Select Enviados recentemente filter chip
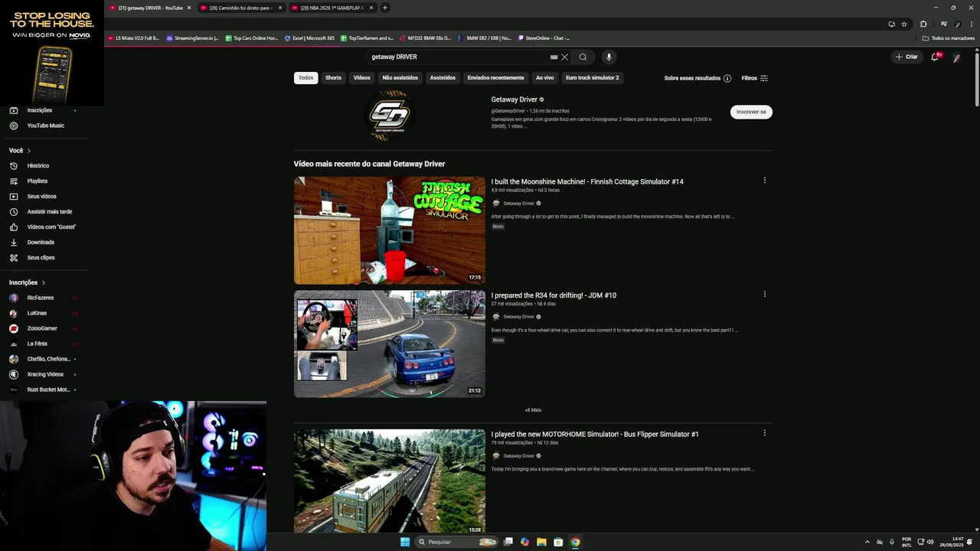 point(495,78)
